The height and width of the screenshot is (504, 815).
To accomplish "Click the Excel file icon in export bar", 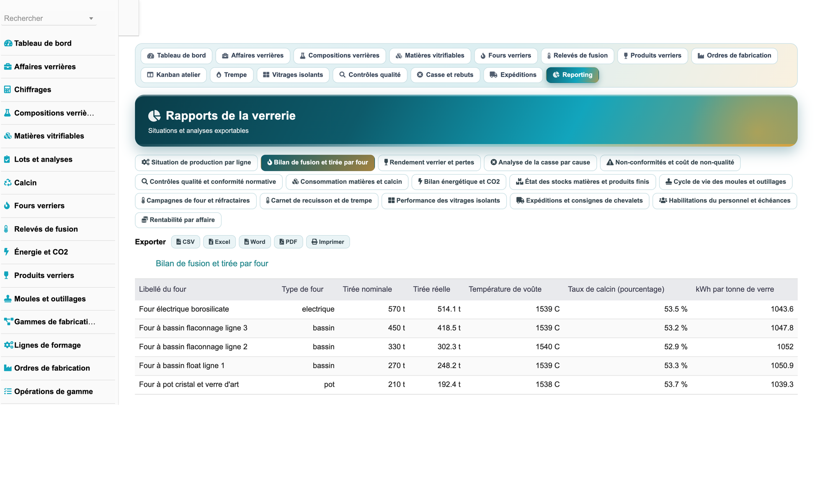I will coord(211,242).
